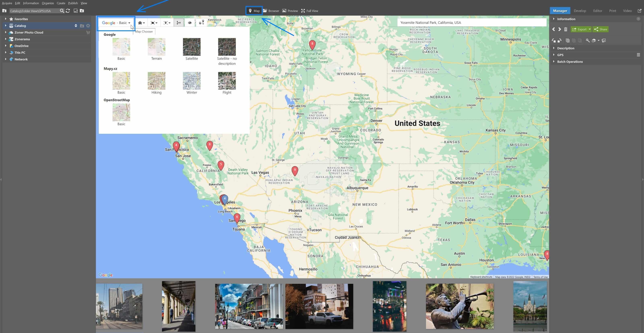This screenshot has width=644, height=333.
Task: Open the Acquire menu
Action: pos(7,3)
